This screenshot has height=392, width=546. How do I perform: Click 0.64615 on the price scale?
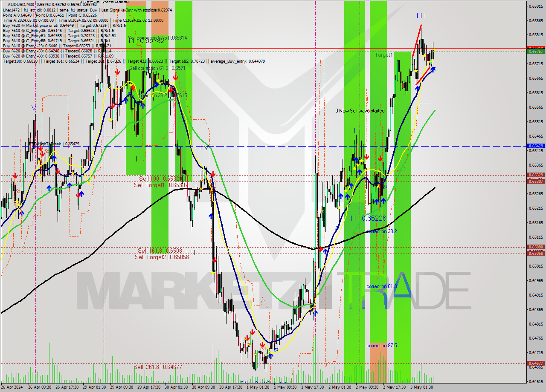pos(536,382)
